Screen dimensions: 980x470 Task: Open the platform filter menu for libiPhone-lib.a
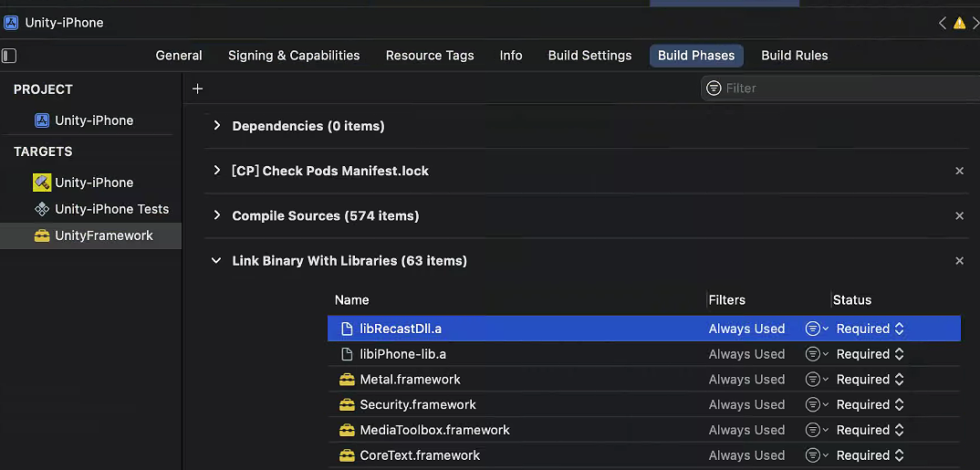coord(817,354)
